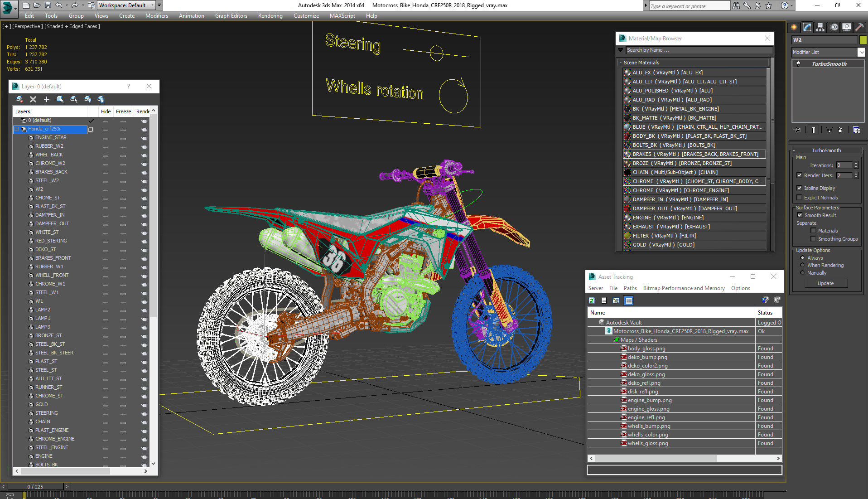
Task: Click the Iterations spinner arrows
Action: (856, 165)
